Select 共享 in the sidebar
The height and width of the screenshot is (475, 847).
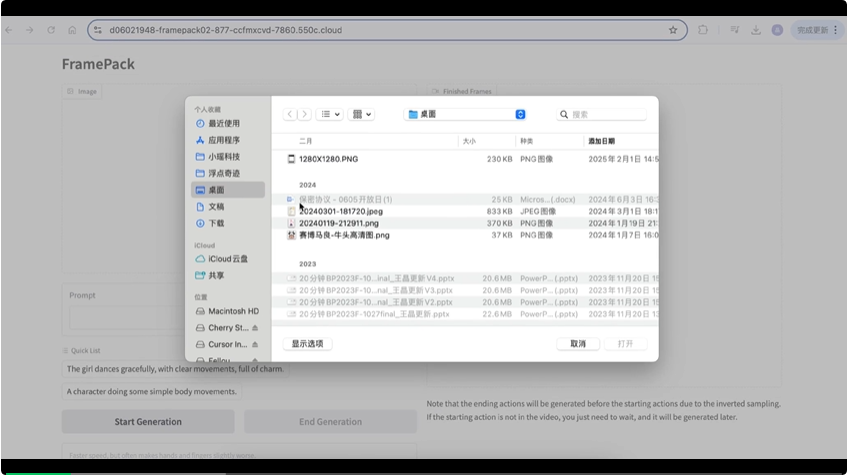click(227, 276)
